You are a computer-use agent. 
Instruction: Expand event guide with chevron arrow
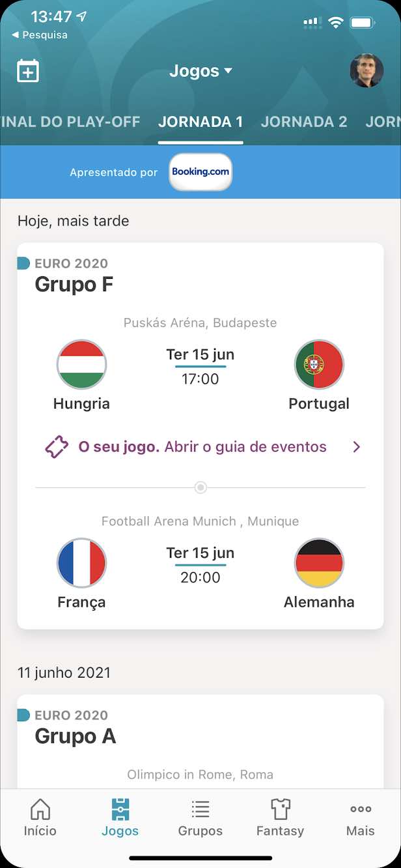[356, 447]
